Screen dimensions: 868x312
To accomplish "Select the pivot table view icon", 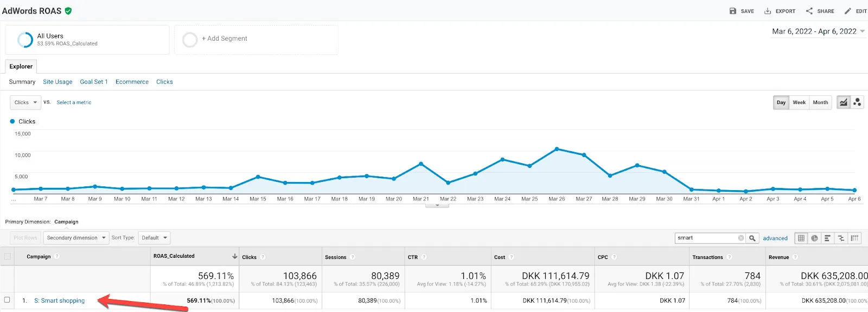I will tap(854, 238).
